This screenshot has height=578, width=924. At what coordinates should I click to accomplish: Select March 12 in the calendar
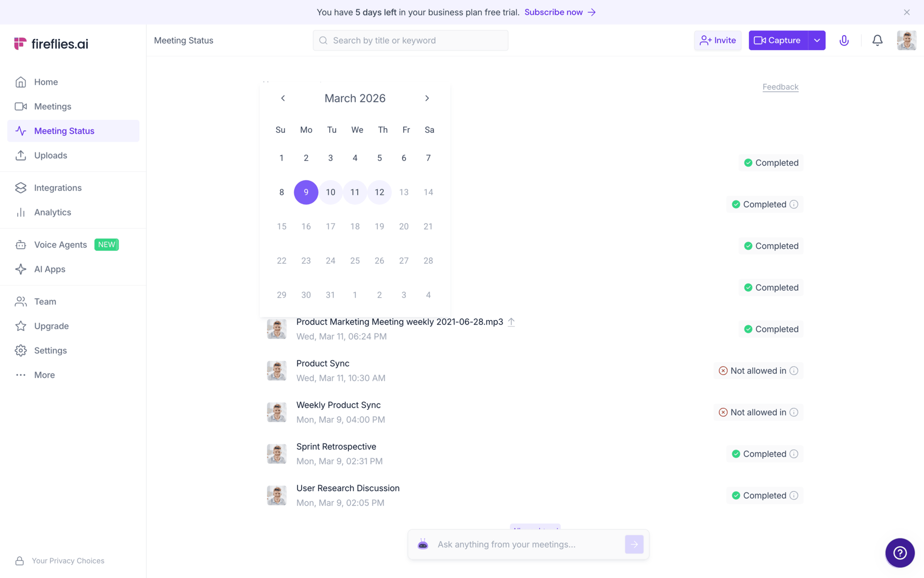[379, 192]
